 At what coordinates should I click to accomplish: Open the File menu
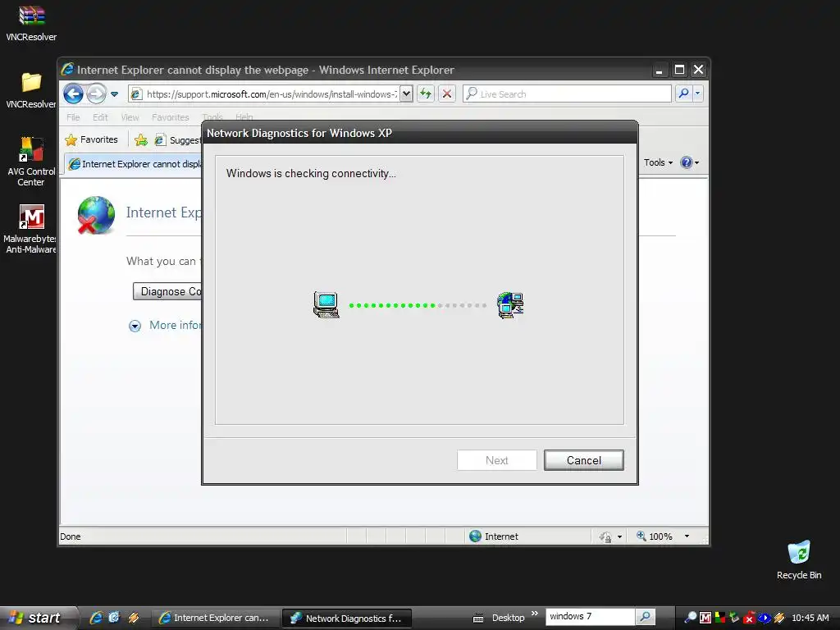click(73, 116)
